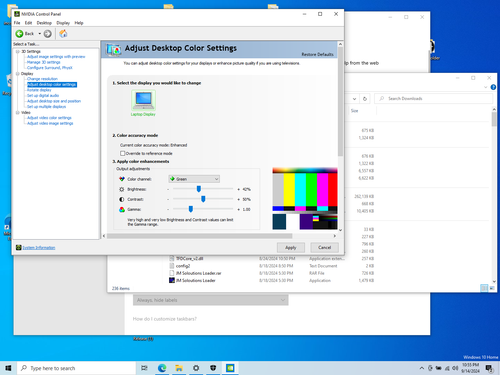The image size is (500, 375).
Task: Open the notification center icon
Action: [x=489, y=368]
